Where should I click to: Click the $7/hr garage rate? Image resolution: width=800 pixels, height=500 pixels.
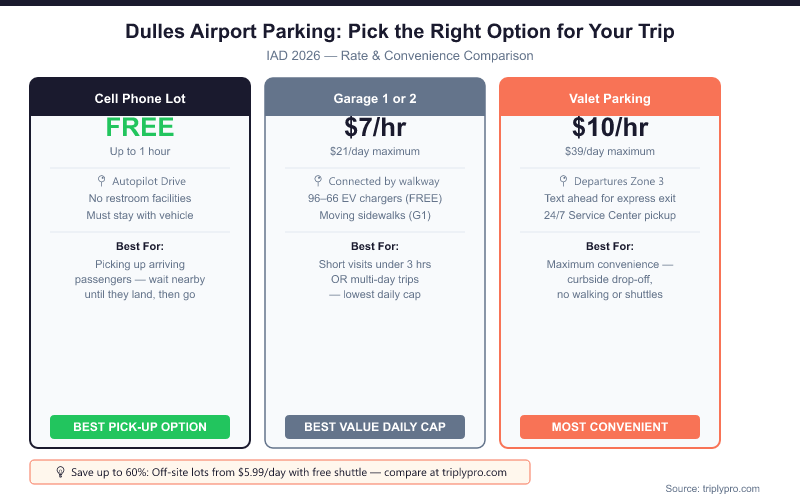[375, 128]
